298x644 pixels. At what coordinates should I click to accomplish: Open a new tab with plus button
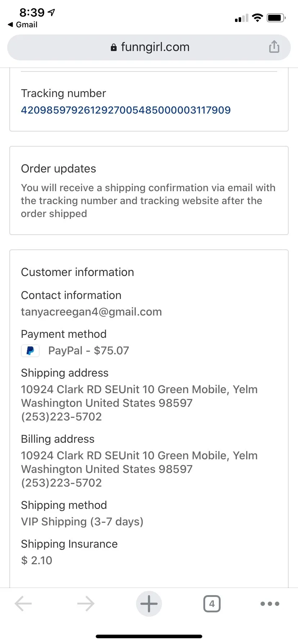[149, 604]
